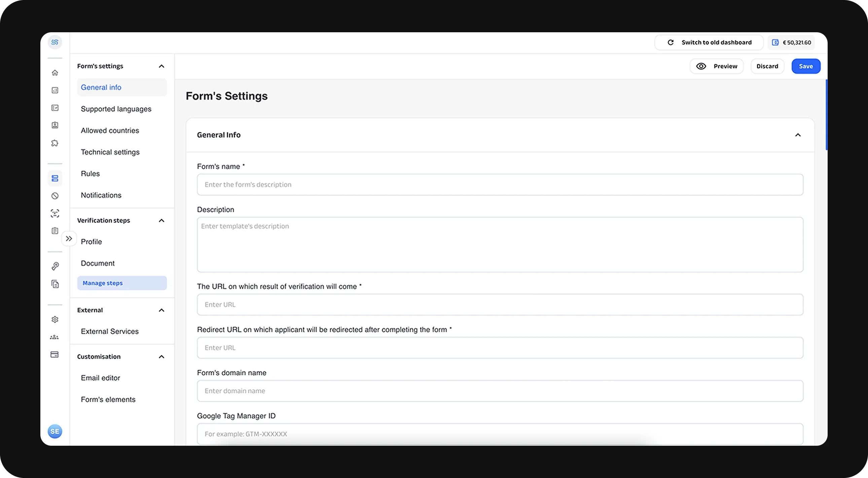The width and height of the screenshot is (868, 478).
Task: Collapse the General Info panel chevron
Action: (x=798, y=135)
